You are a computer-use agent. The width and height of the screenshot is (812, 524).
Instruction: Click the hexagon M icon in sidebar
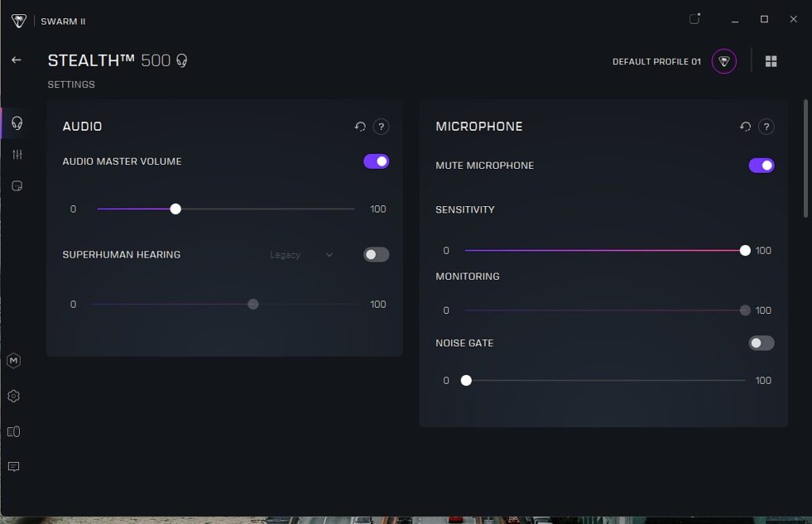pos(13,361)
